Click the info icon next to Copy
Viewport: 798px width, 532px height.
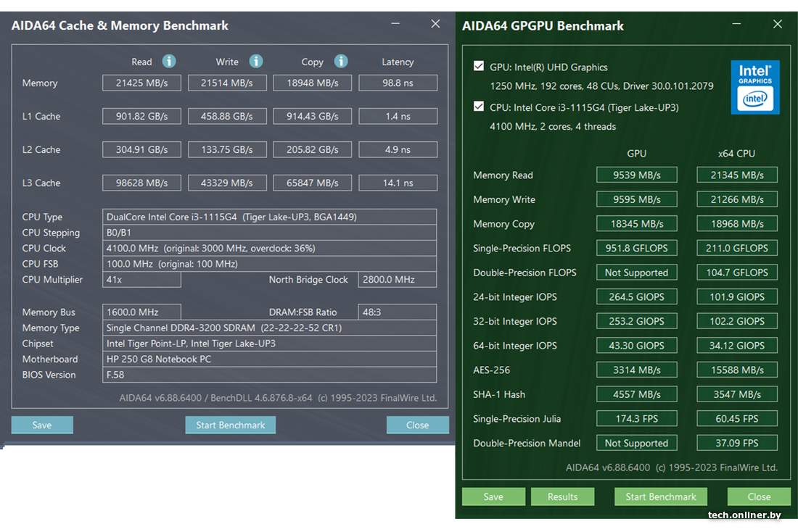tap(341, 62)
